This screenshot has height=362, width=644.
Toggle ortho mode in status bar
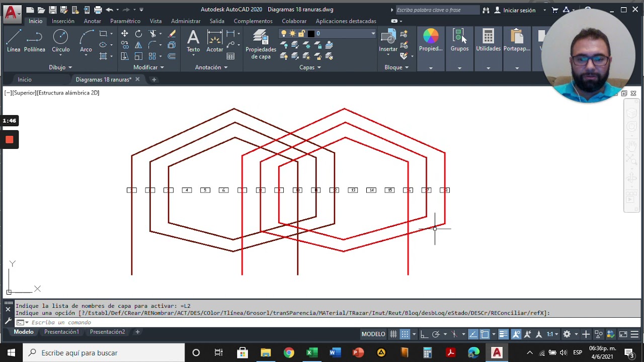(424, 334)
